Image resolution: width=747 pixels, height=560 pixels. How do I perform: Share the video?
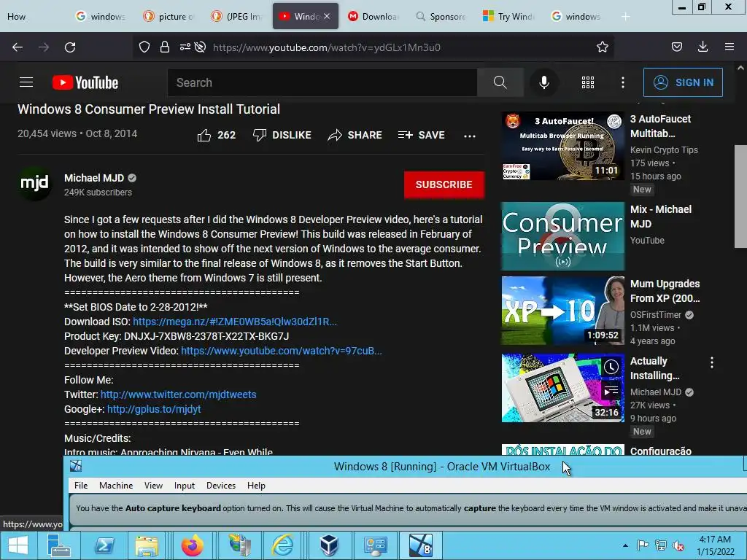[355, 135]
